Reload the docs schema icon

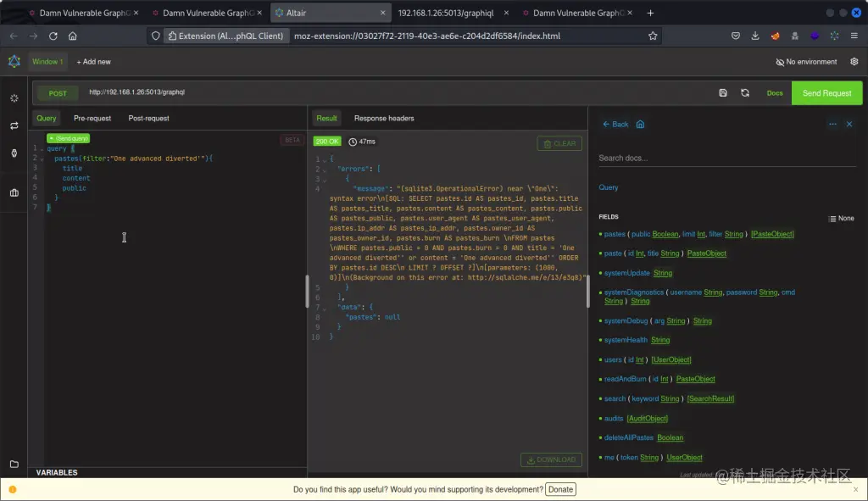click(745, 93)
